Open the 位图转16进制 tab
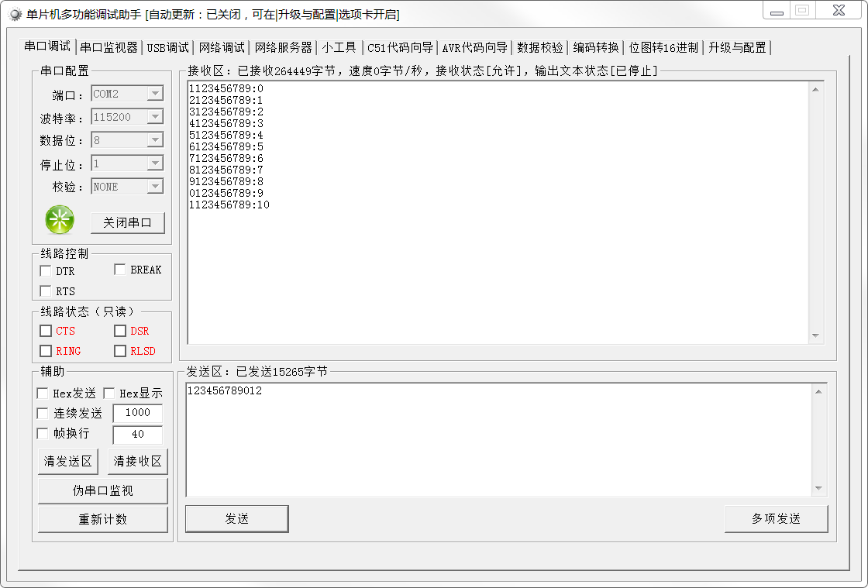The image size is (868, 588). pos(663,47)
